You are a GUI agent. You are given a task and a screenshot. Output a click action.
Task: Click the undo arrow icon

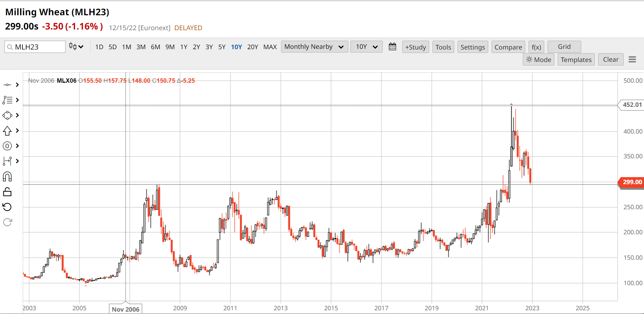(7, 207)
